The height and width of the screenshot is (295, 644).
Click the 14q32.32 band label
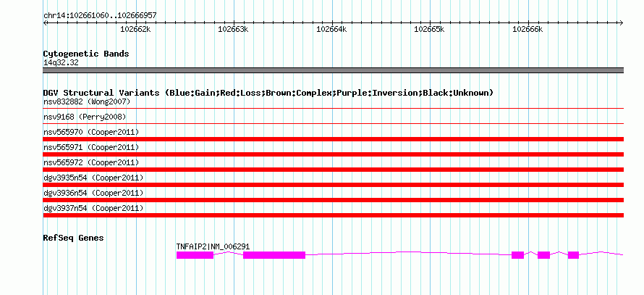(x=61, y=63)
